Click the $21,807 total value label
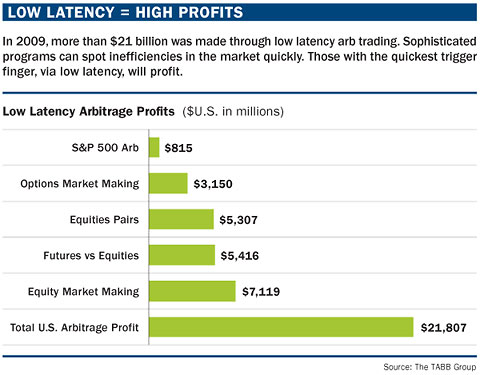This screenshot has width=480, height=375. pyautogui.click(x=444, y=328)
